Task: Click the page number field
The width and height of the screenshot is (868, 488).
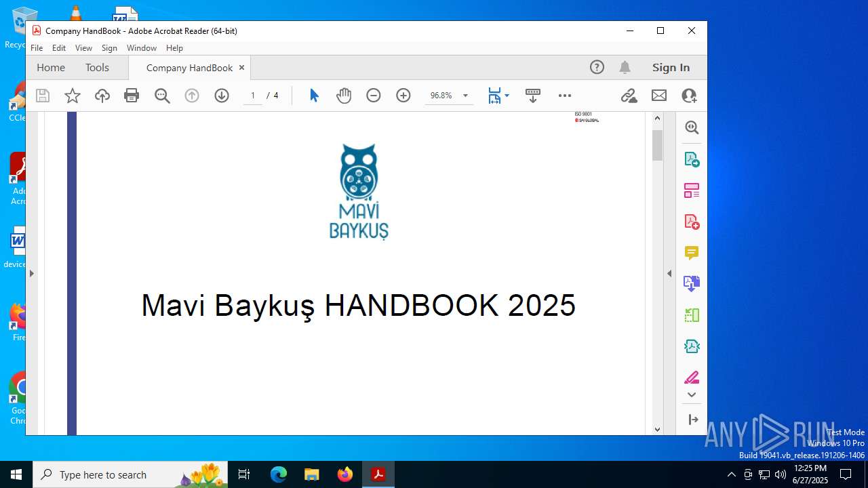Action: point(253,96)
